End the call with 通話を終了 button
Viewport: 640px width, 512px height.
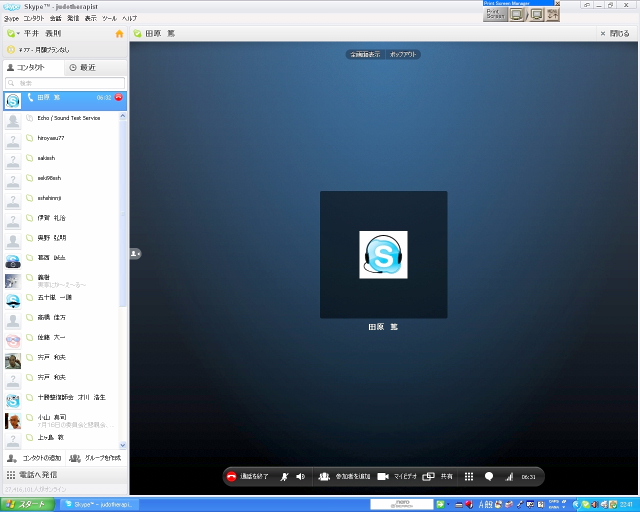(248, 477)
